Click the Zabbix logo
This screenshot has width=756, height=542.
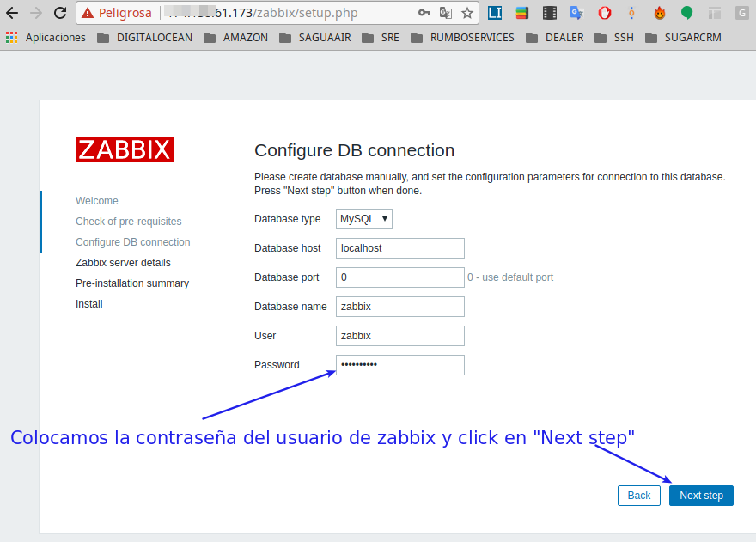pos(125,149)
